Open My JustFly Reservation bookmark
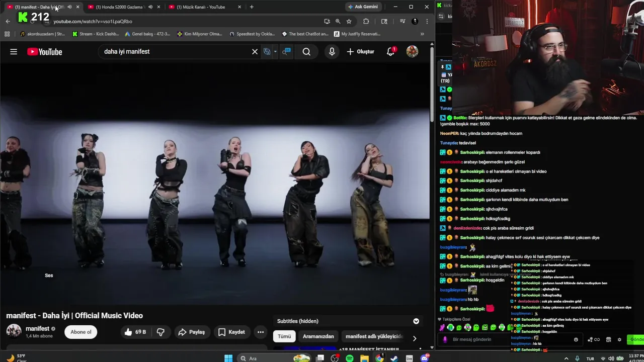This screenshot has height=362, width=644. [357, 34]
